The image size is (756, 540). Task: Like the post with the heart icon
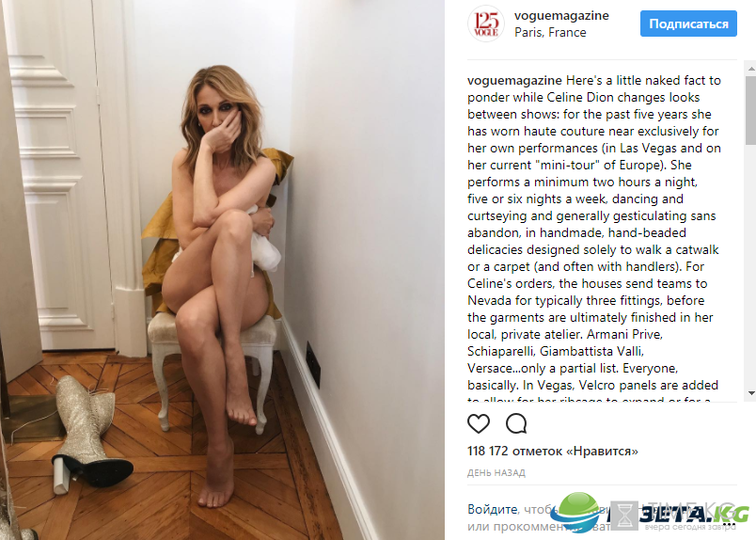(x=479, y=423)
